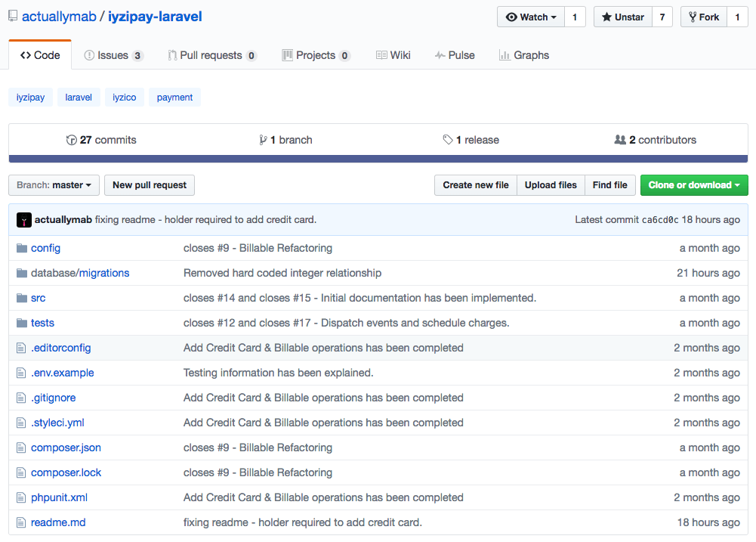Click the tag icon next to 1 release

click(x=448, y=140)
